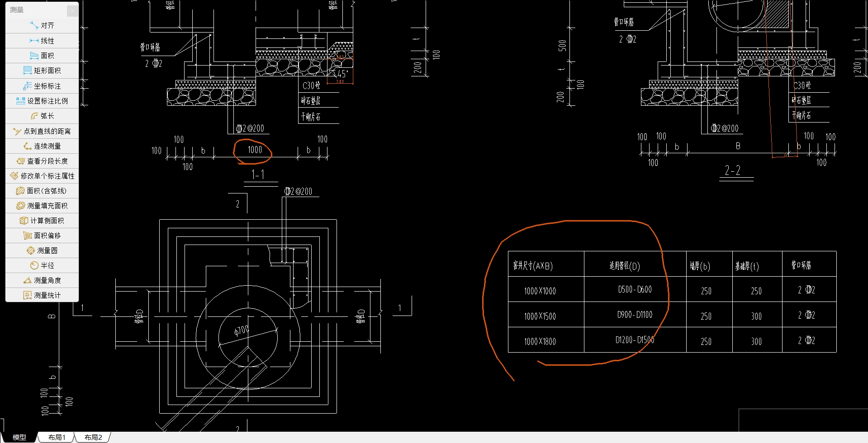Activate the 测量角度 angle measurement tool
This screenshot has height=443, width=868.
click(x=42, y=280)
